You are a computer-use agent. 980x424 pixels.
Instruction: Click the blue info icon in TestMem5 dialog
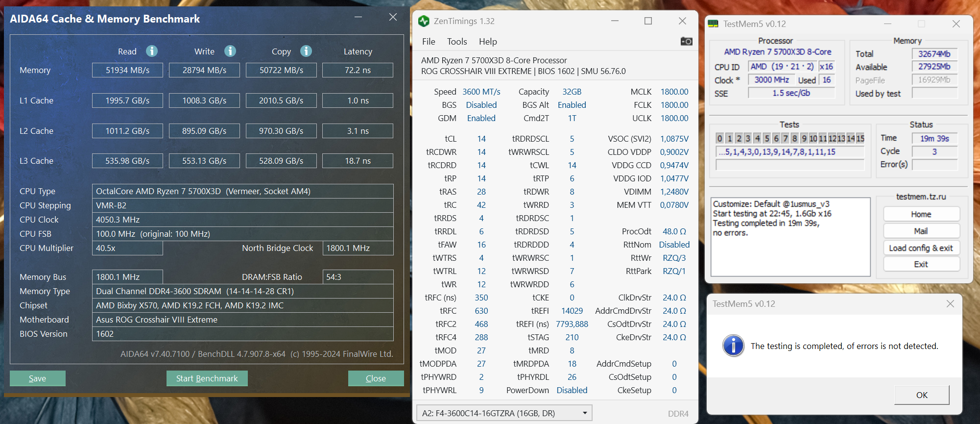pyautogui.click(x=733, y=346)
